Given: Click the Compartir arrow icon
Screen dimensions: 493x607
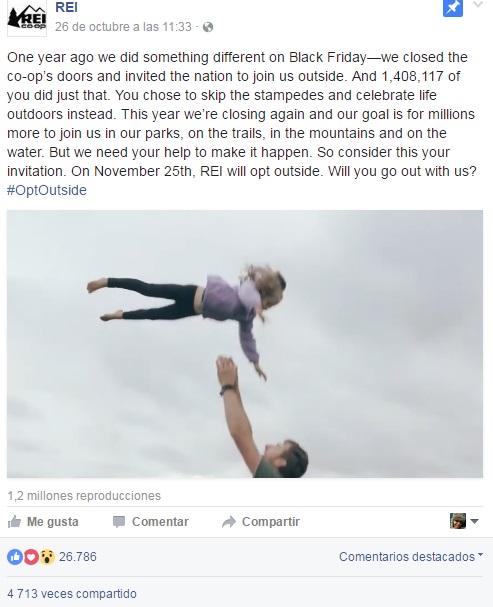Looking at the screenshot, I should point(229,522).
